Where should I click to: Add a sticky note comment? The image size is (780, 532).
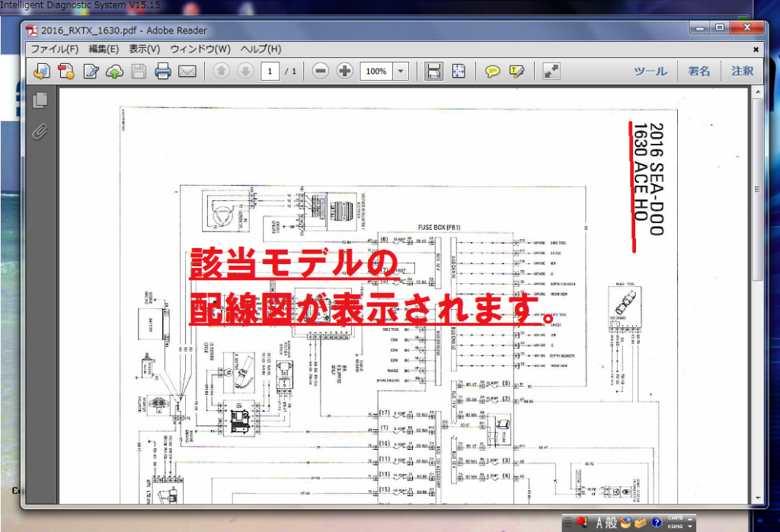[493, 72]
